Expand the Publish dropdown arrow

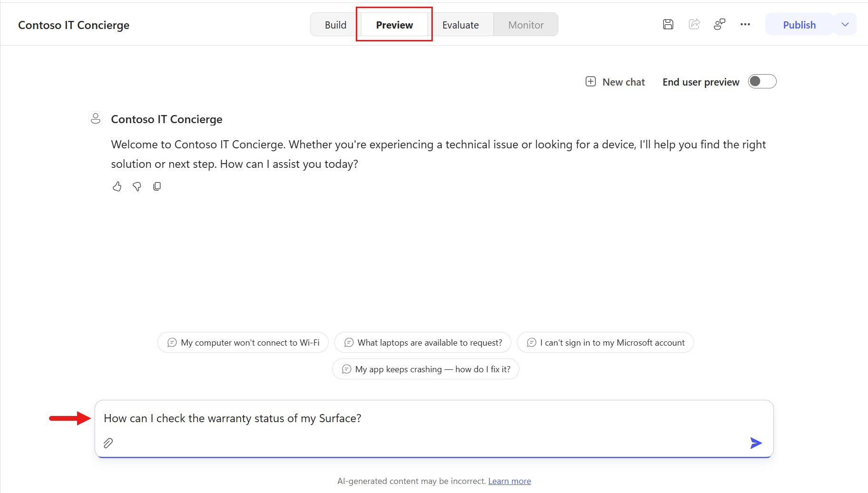pyautogui.click(x=845, y=24)
